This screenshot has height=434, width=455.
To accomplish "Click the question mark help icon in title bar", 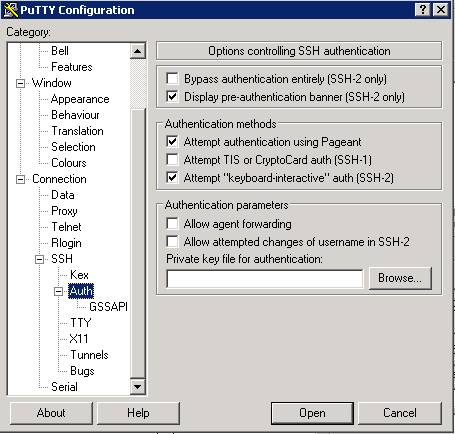I will [423, 10].
